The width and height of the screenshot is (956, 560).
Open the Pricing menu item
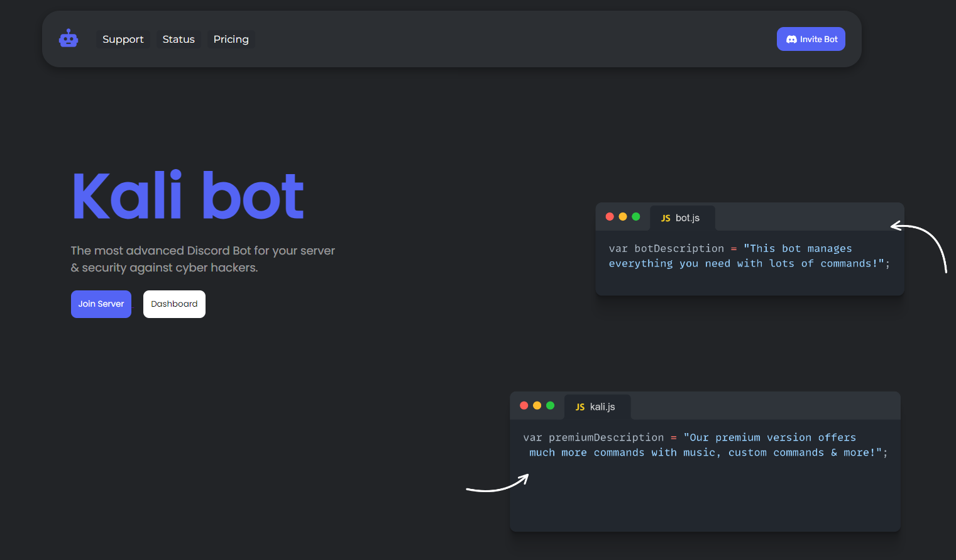(x=231, y=39)
